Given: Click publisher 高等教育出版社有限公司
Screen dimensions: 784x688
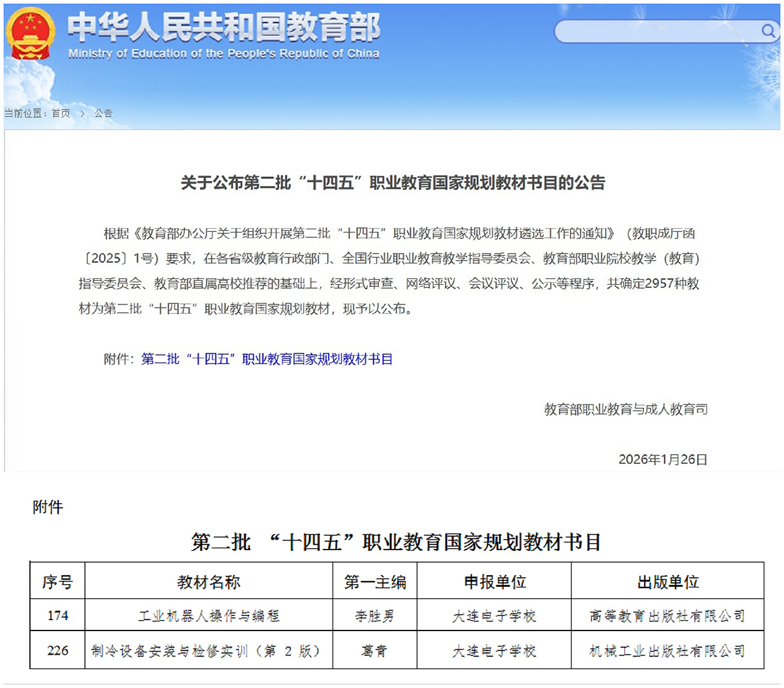Looking at the screenshot, I should pyautogui.click(x=667, y=615).
